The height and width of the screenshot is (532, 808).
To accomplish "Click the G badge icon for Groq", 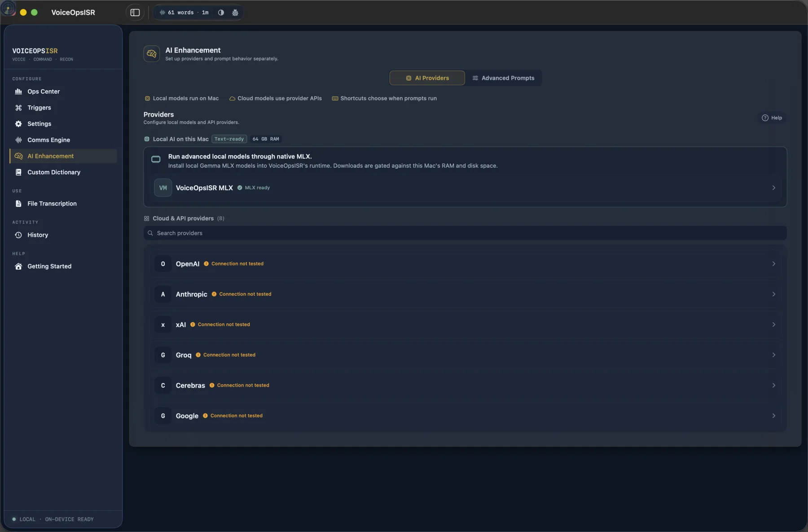I will tap(163, 355).
